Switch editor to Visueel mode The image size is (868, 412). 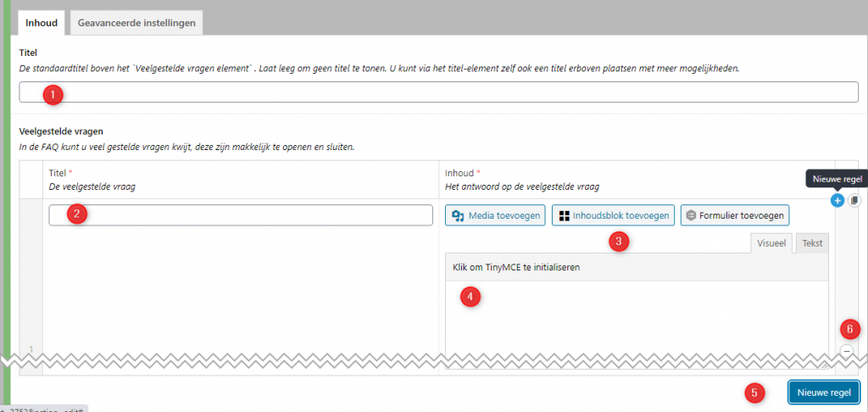[x=771, y=243]
